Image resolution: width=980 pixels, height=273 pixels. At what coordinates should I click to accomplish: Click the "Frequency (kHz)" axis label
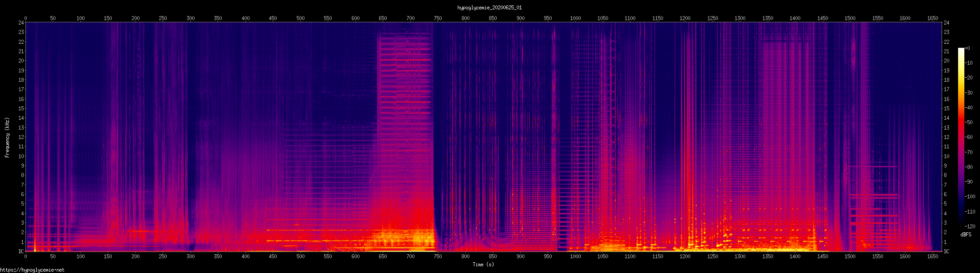[7, 138]
